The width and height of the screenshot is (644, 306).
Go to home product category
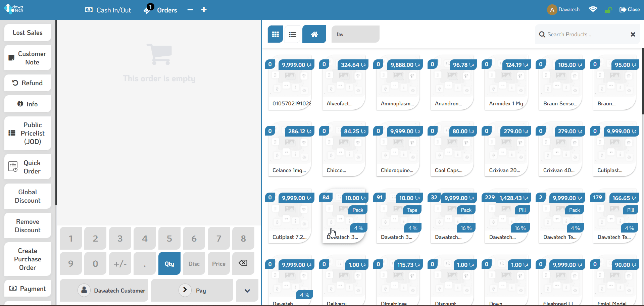[x=314, y=34]
